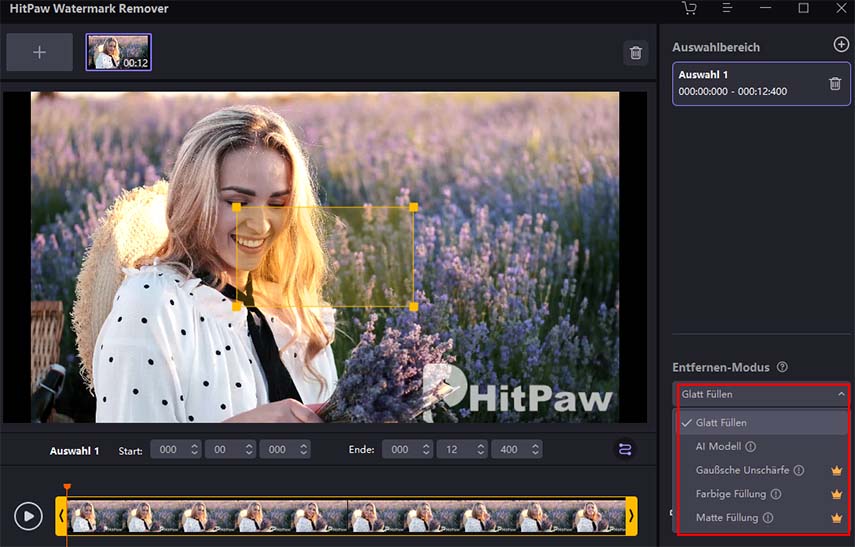
Task: Play the video preview
Action: click(28, 516)
